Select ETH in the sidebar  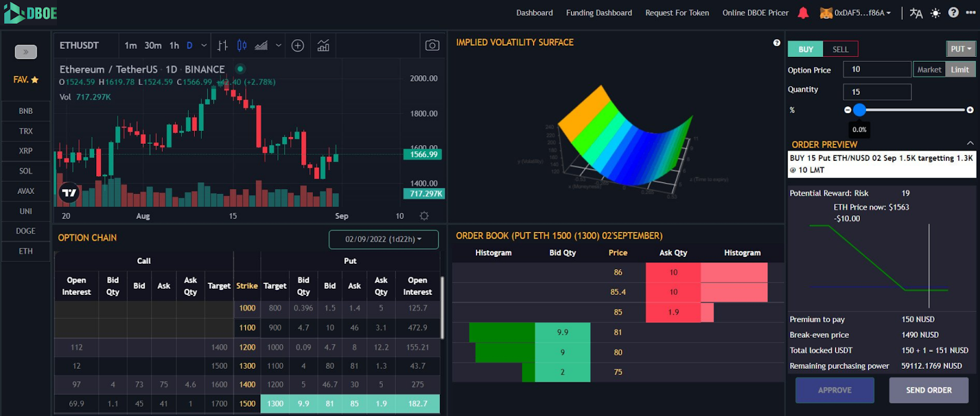26,251
